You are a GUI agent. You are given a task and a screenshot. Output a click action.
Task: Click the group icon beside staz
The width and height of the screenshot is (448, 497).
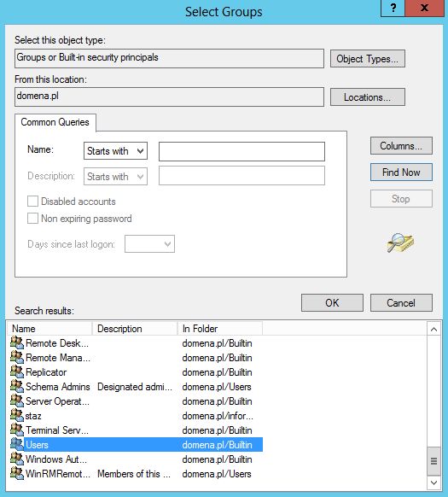17,416
